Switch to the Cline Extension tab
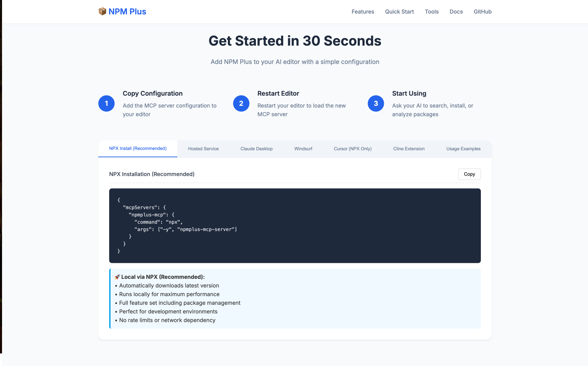The height and width of the screenshot is (366, 588). (x=409, y=149)
